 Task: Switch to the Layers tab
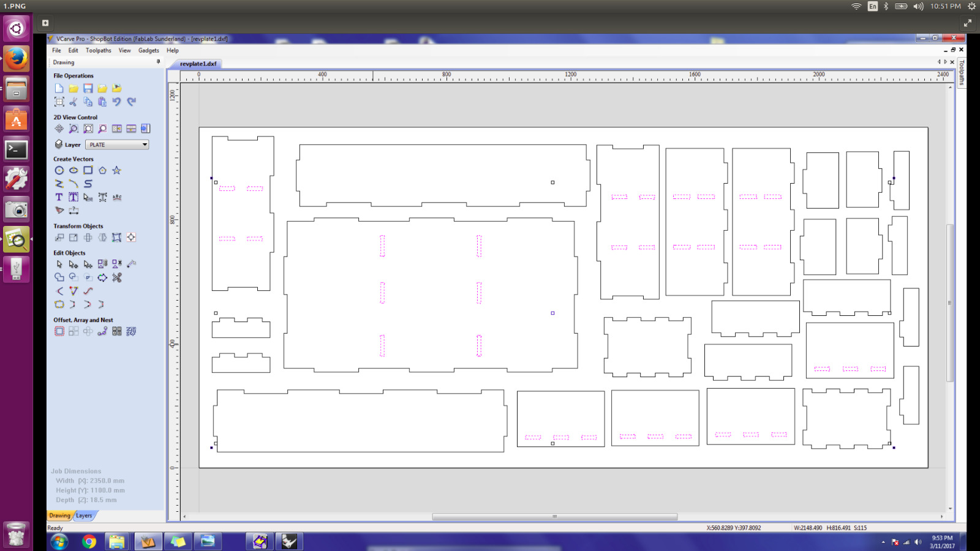[84, 515]
